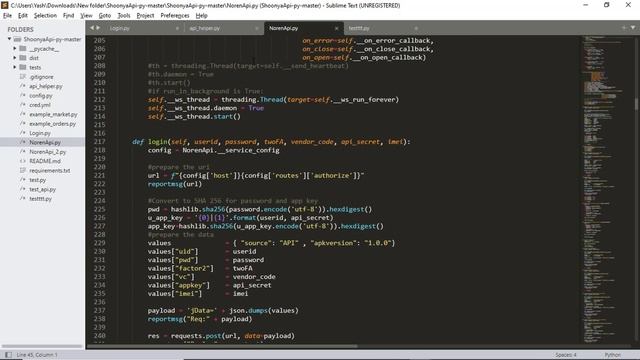Open test_api.py in the sidebar

(x=42, y=189)
